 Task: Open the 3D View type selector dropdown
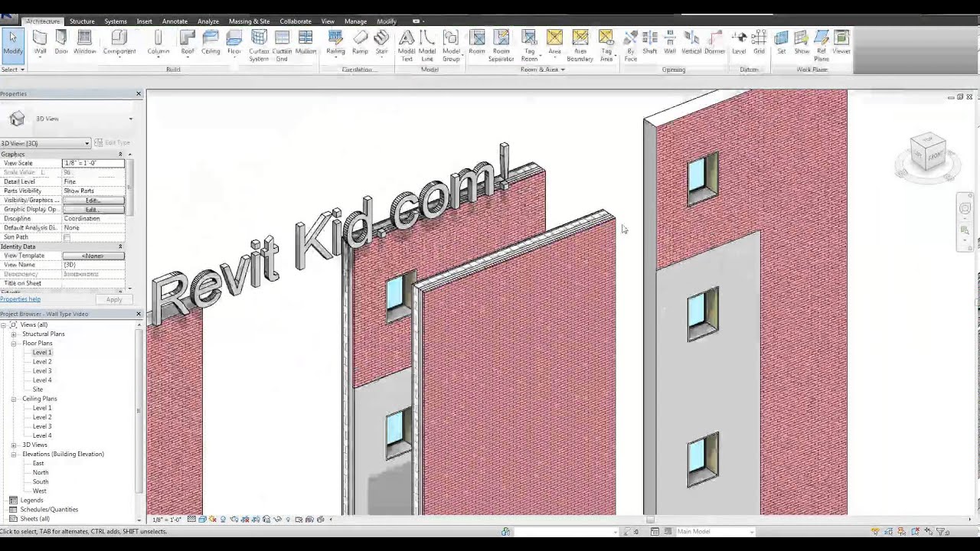coord(130,119)
